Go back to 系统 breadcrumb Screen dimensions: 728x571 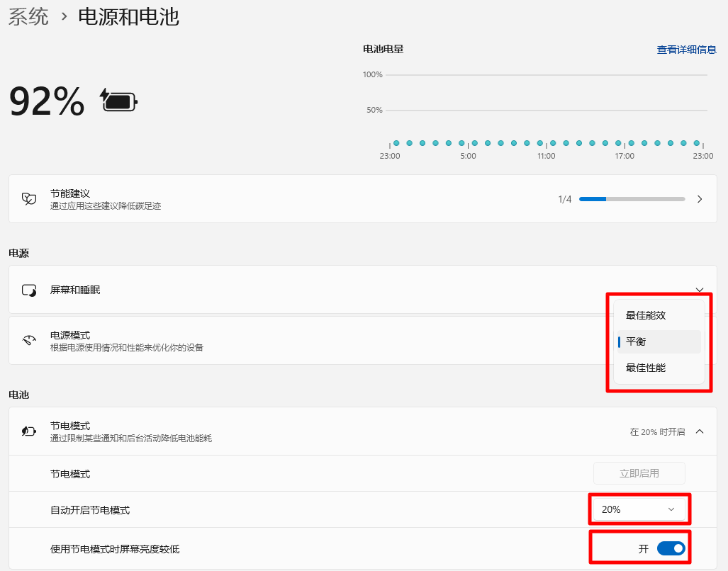click(x=28, y=17)
